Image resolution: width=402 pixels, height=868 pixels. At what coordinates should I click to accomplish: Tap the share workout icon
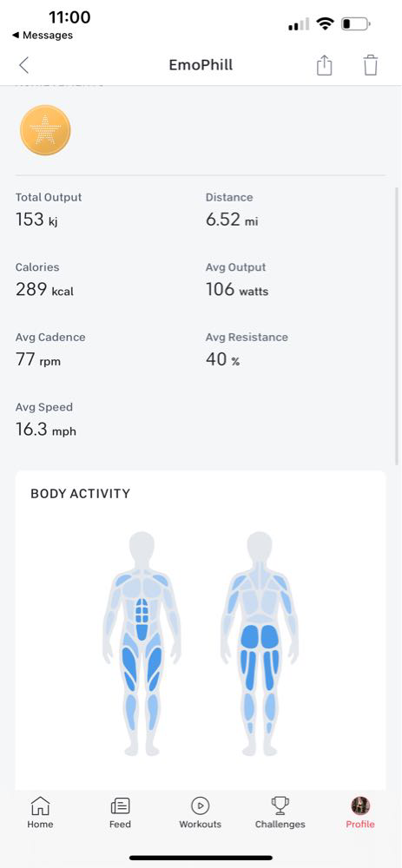325,65
